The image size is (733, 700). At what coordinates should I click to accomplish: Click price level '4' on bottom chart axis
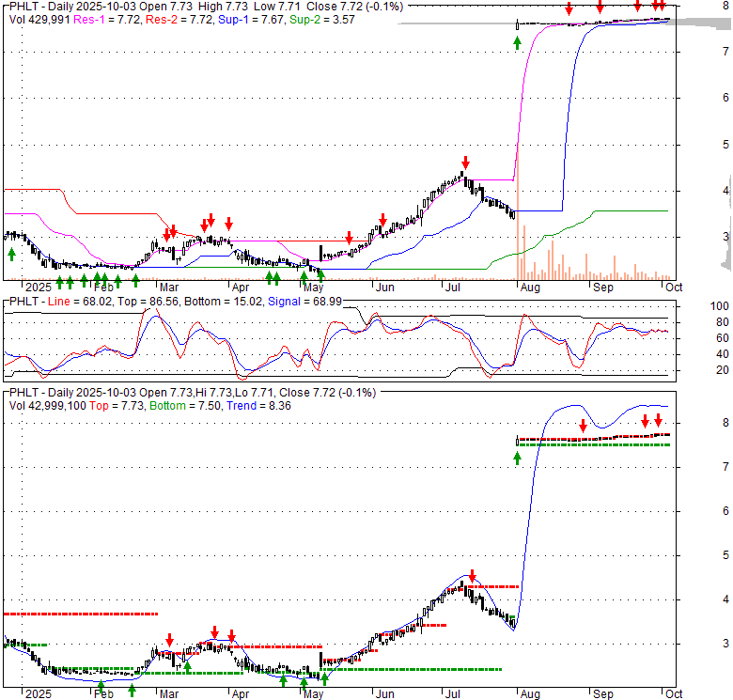click(725, 599)
